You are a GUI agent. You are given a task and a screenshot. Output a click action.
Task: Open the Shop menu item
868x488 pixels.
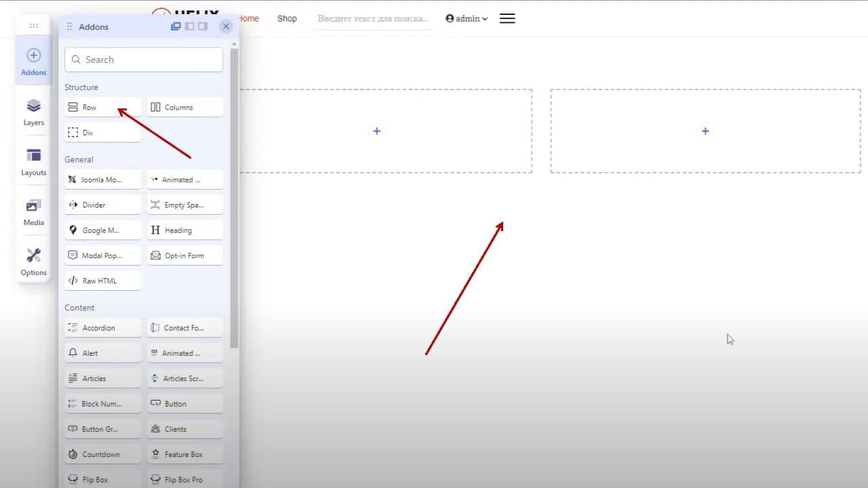pos(287,18)
